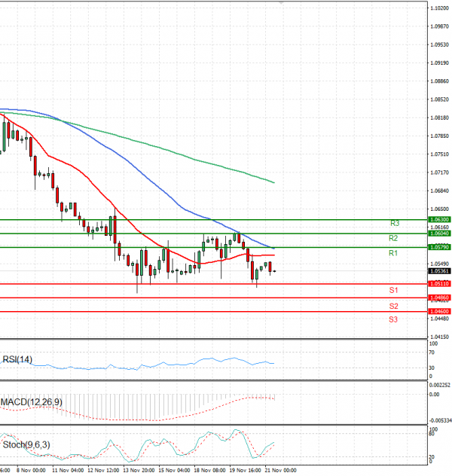Screen dimensions: 452x476
Task: Click the 15 Nov 04:00 time label
Action: click(174, 471)
